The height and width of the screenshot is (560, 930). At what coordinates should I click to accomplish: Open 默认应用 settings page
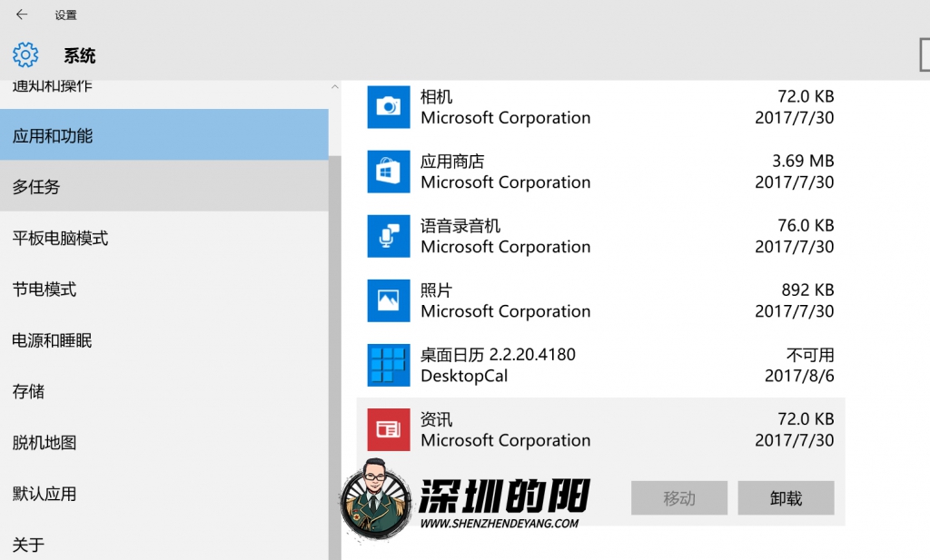tap(164, 493)
